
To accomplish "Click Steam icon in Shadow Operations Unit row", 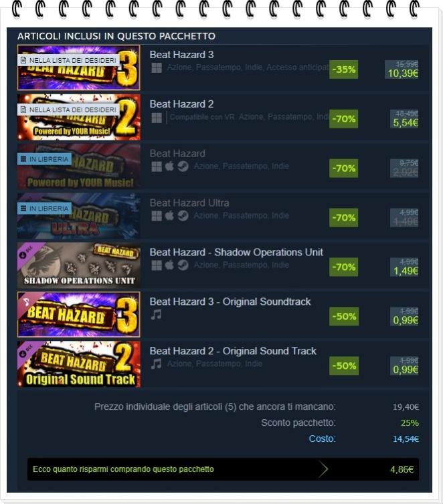I will tap(183, 265).
